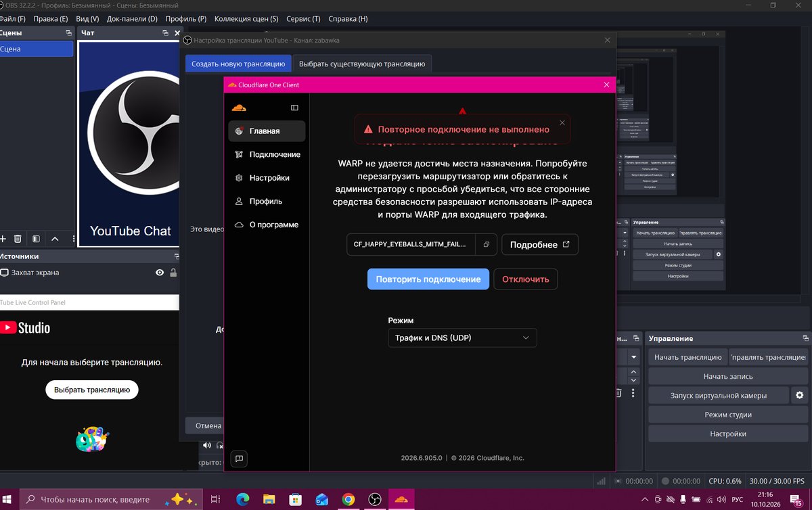The image size is (812, 510).
Task: Click the 'Повторить подключение' button
Action: (x=428, y=279)
